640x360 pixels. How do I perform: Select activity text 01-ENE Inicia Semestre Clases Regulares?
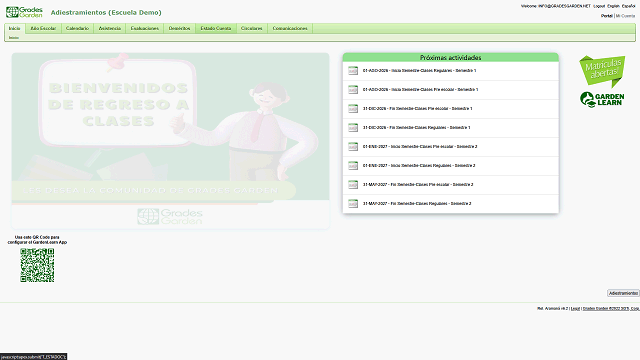(419, 165)
